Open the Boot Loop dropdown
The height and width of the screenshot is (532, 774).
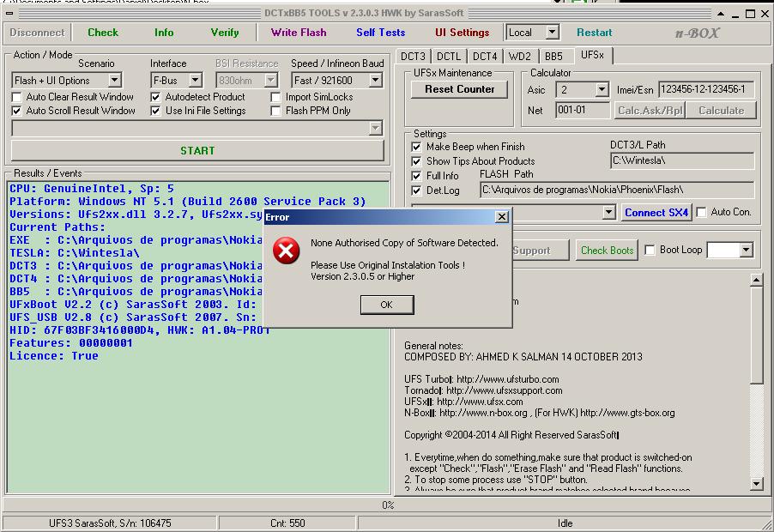(x=746, y=251)
